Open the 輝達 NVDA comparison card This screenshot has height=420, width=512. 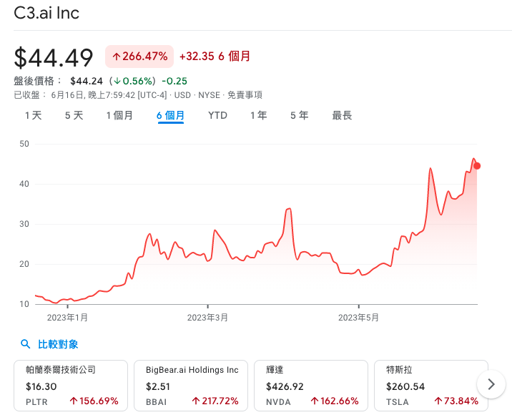[x=311, y=386]
